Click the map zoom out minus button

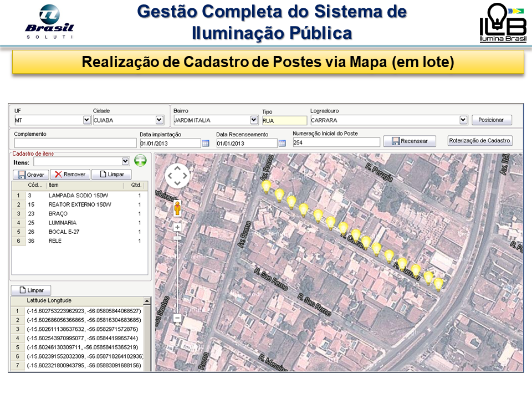[x=177, y=318]
